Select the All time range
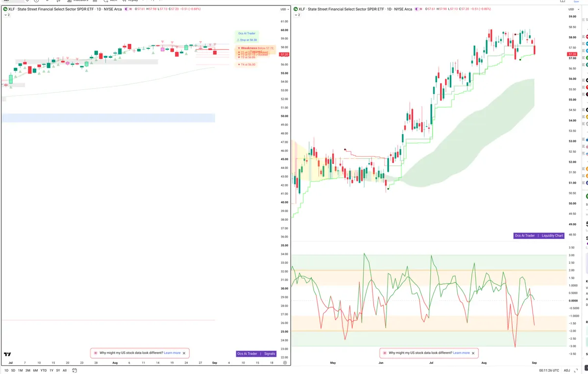The height and width of the screenshot is (374, 588). click(x=65, y=371)
